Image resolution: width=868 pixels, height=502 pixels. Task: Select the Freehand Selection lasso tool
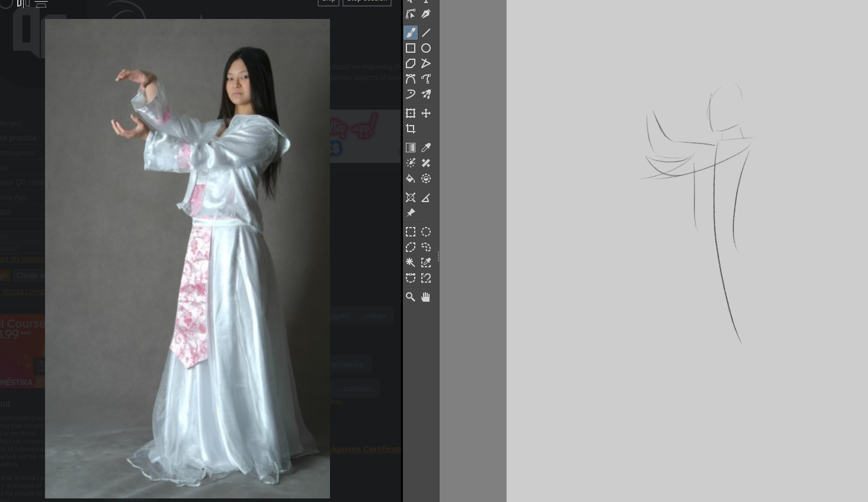[x=426, y=247]
